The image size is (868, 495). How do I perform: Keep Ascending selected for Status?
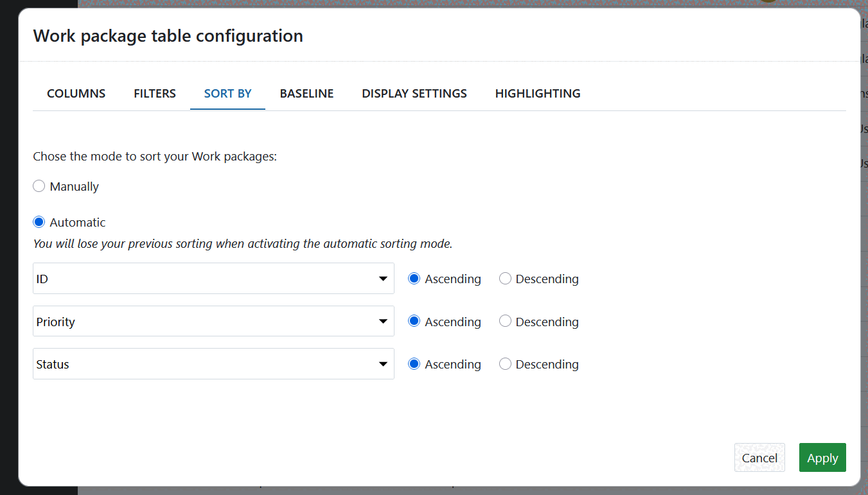coord(414,363)
